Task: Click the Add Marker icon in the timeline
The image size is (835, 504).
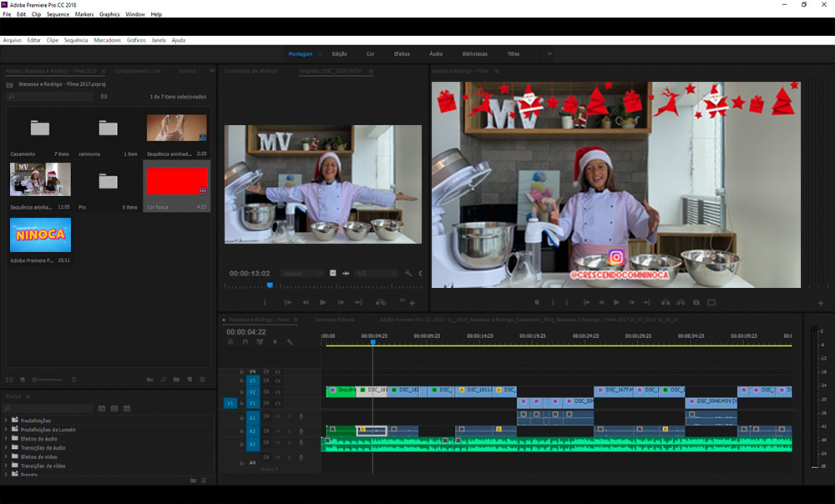Action: (275, 342)
